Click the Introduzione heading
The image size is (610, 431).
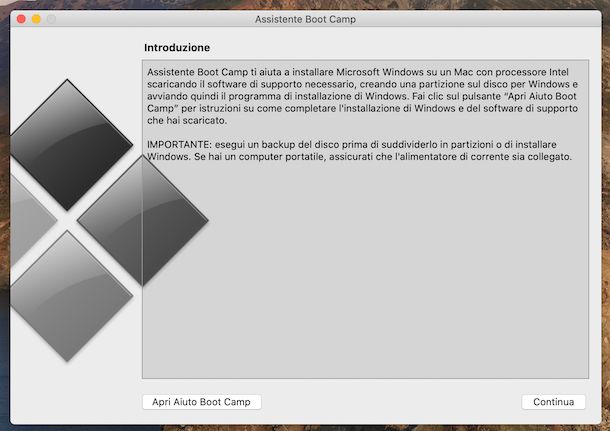pyautogui.click(x=177, y=47)
